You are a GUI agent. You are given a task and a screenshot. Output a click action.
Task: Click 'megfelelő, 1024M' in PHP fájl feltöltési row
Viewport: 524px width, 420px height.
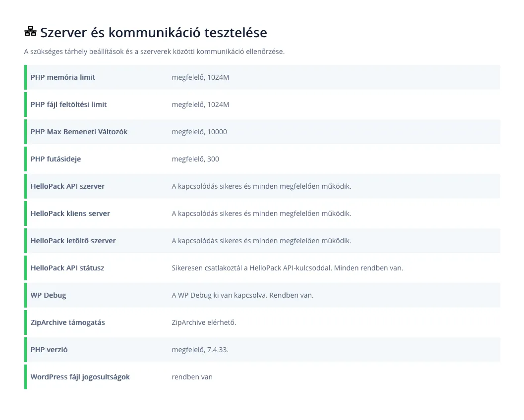point(200,105)
